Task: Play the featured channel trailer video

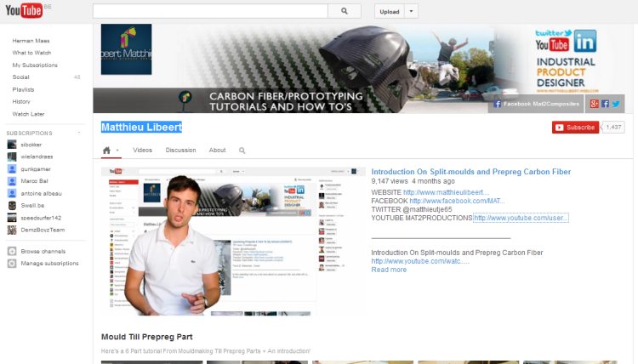Action: [233, 242]
